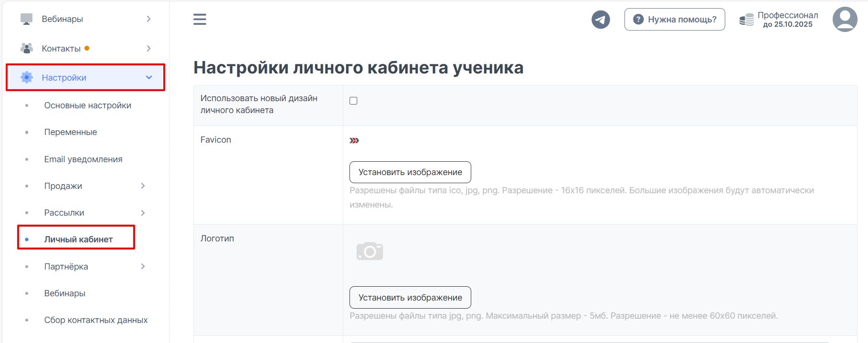Open Email уведомления settings
The image size is (868, 343).
[x=83, y=159]
